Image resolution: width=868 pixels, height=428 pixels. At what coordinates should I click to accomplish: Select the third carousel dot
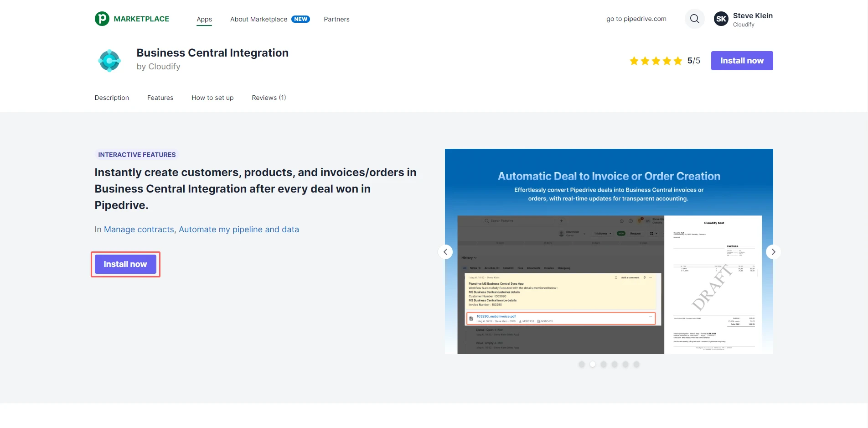point(604,365)
